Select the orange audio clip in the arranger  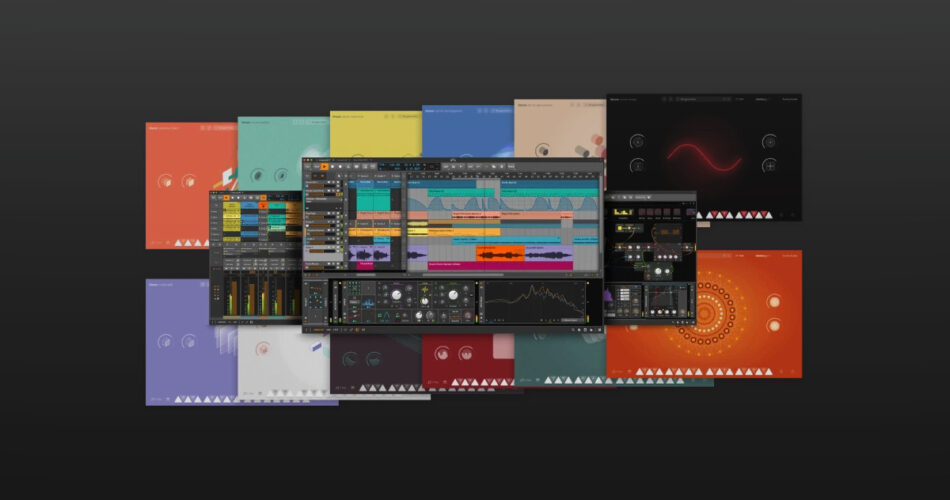499,254
